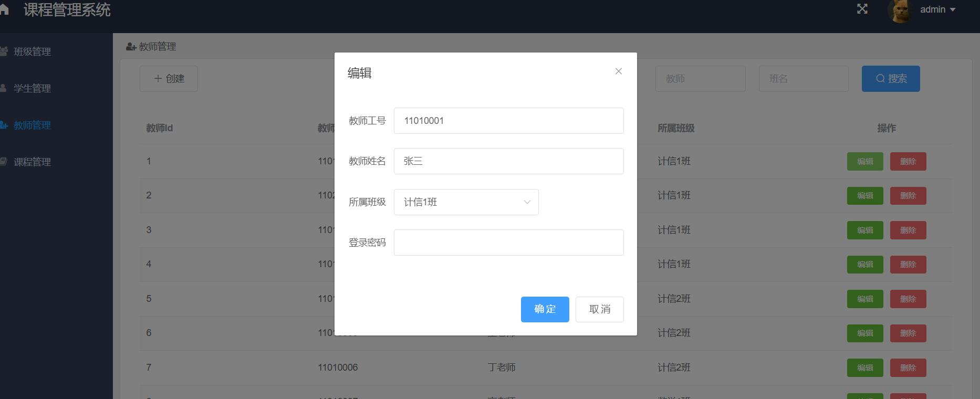Image resolution: width=980 pixels, height=399 pixels.
Task: Click 删除 for teacher row 5
Action: pos(908,299)
